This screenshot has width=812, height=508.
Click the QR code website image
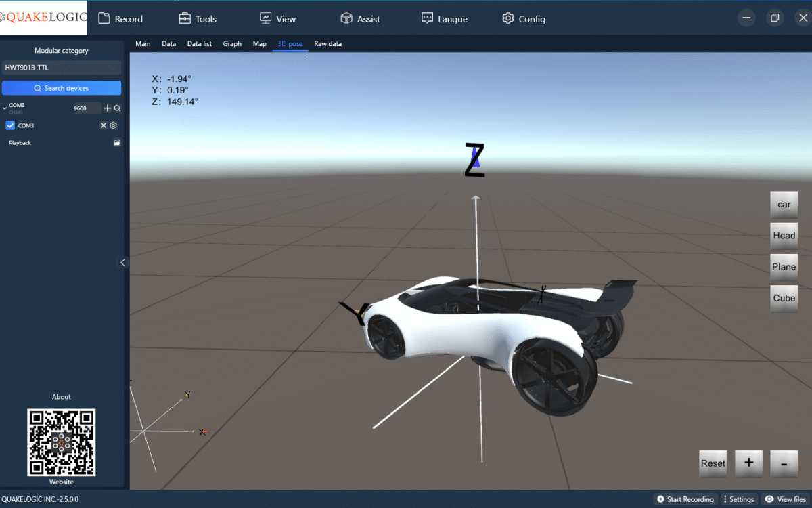point(61,442)
